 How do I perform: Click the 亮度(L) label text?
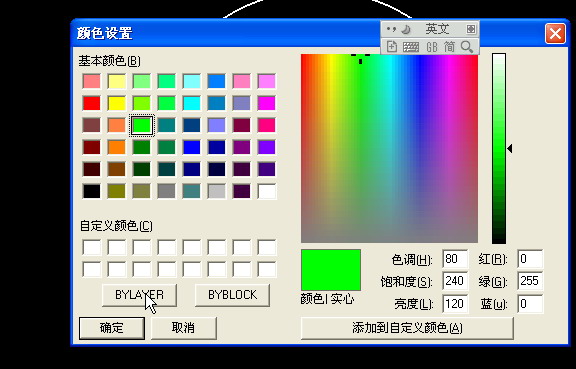tap(414, 304)
